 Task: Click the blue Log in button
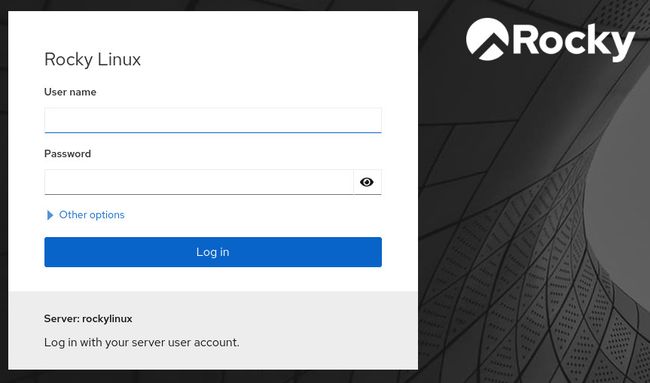coord(213,252)
